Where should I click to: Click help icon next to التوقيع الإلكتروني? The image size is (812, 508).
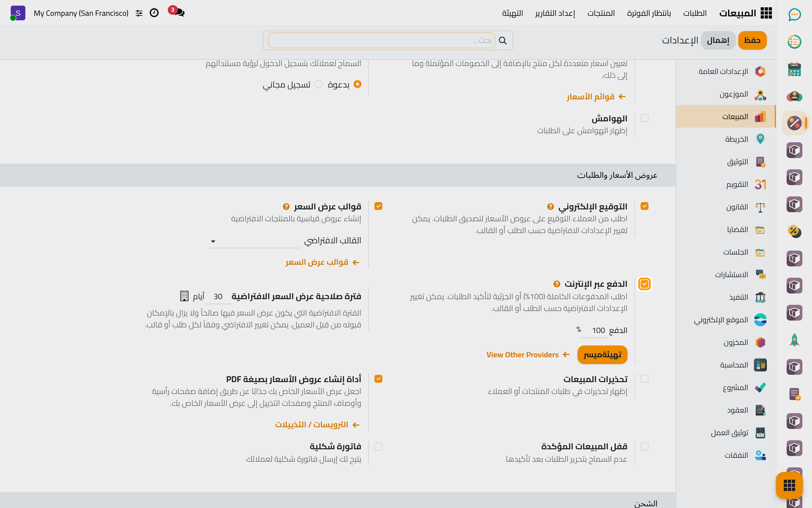pos(550,207)
